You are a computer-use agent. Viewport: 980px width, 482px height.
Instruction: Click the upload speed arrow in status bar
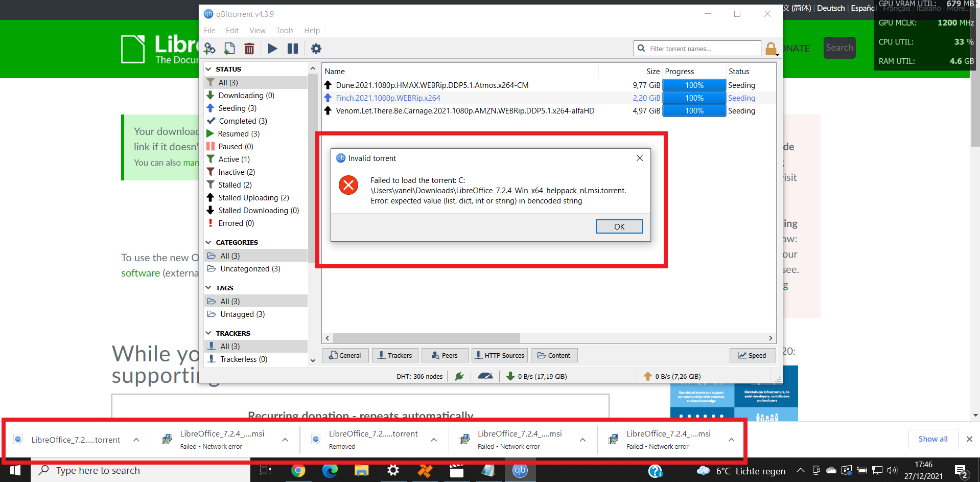tap(647, 376)
